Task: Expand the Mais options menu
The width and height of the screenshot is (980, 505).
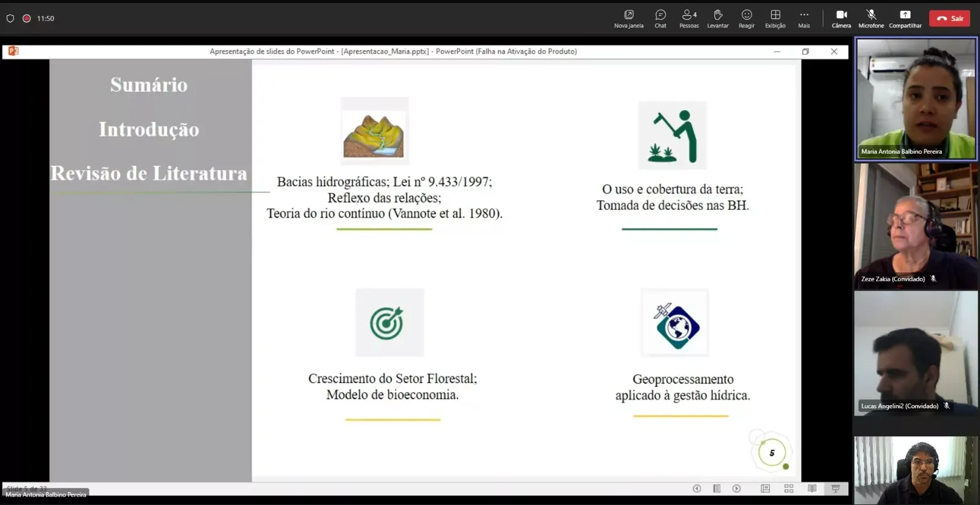Action: [804, 18]
